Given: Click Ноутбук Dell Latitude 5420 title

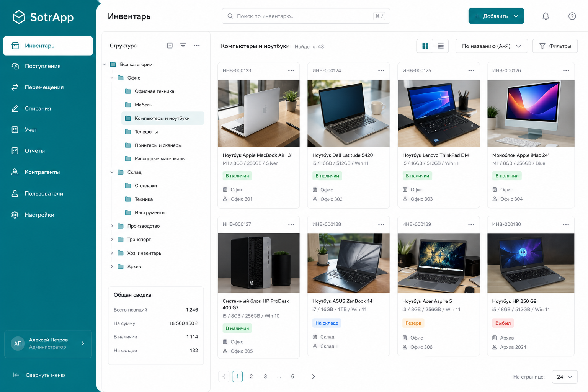Looking at the screenshot, I should [343, 155].
